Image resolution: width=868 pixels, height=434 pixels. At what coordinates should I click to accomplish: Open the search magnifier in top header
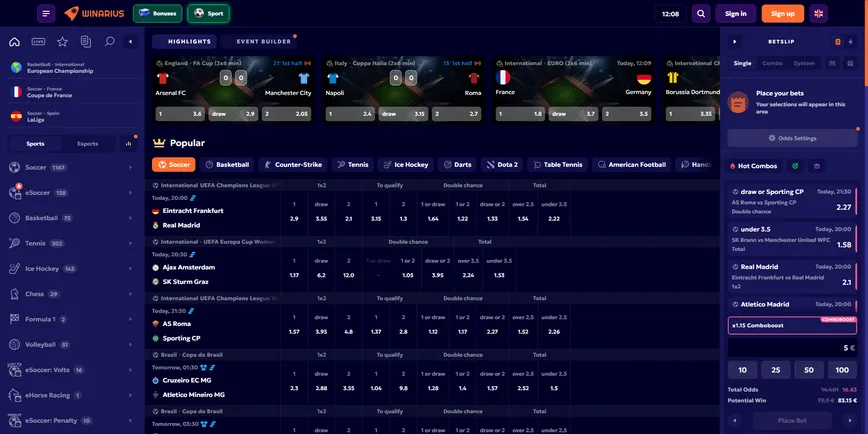pyautogui.click(x=701, y=14)
